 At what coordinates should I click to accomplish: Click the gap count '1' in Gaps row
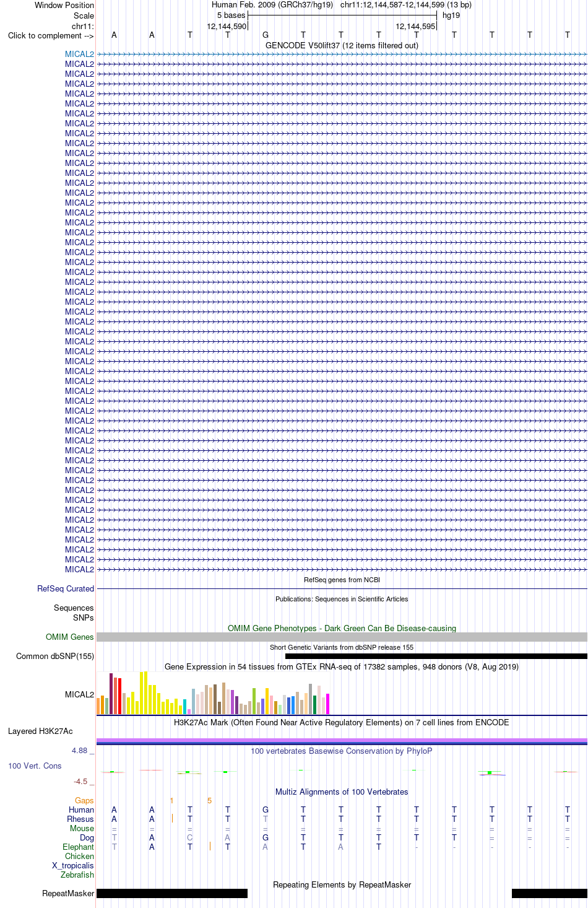[171, 800]
